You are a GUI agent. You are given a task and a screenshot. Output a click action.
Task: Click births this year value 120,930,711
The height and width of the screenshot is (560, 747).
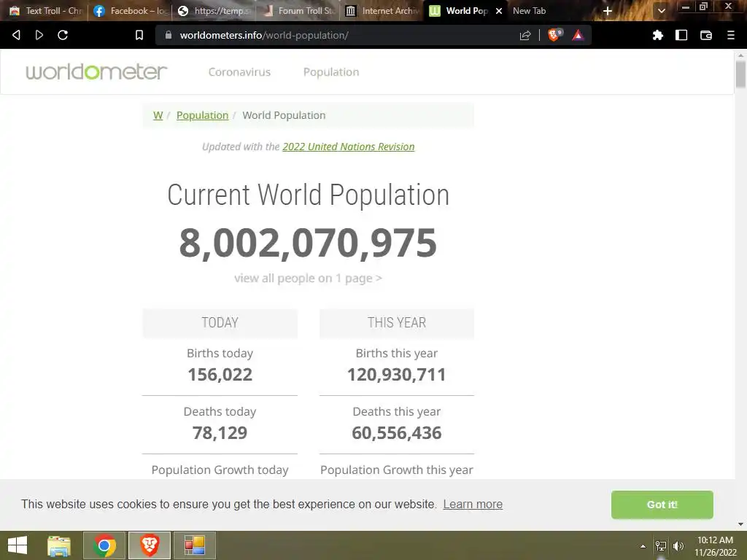click(x=396, y=375)
